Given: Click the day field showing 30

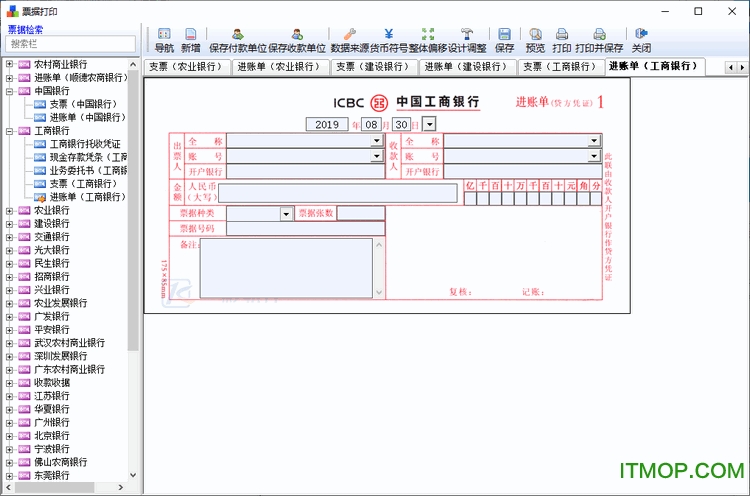Looking at the screenshot, I should pyautogui.click(x=401, y=124).
